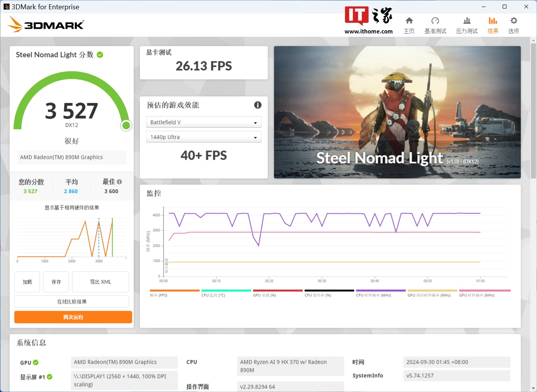Click the 40+ FPS estimated performance value
This screenshot has height=392, width=537.
204,156
